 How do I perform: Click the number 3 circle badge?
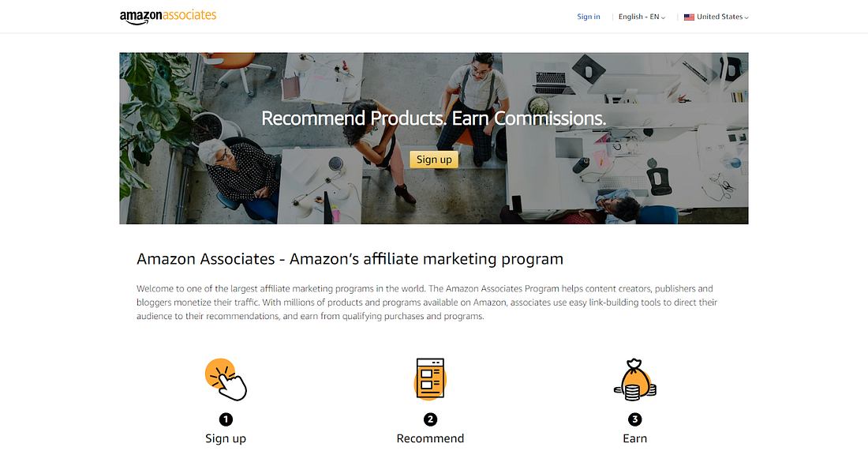click(635, 419)
